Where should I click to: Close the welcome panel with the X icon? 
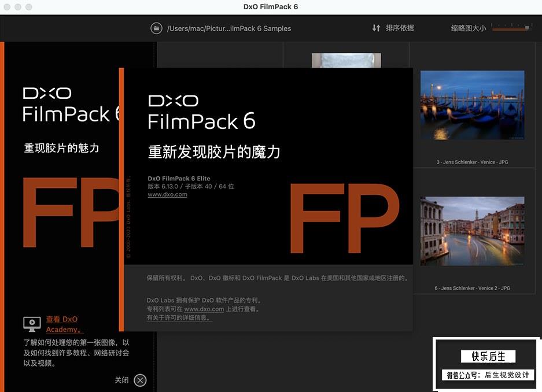click(x=140, y=380)
